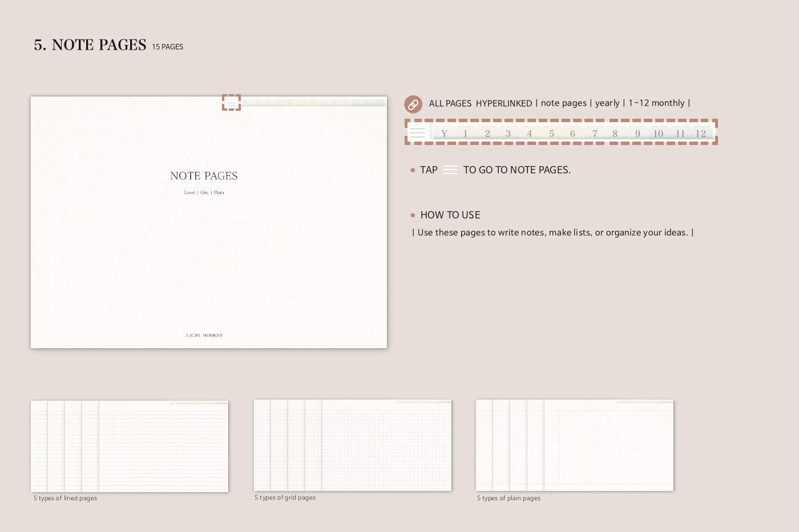Select the month 7 tab
The height and width of the screenshot is (532, 799).
point(594,134)
